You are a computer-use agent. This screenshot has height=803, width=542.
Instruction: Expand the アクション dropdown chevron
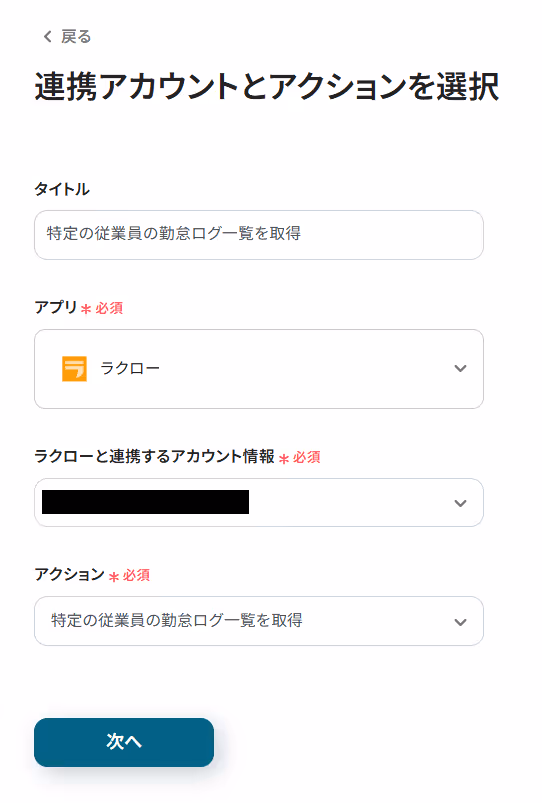point(460,622)
